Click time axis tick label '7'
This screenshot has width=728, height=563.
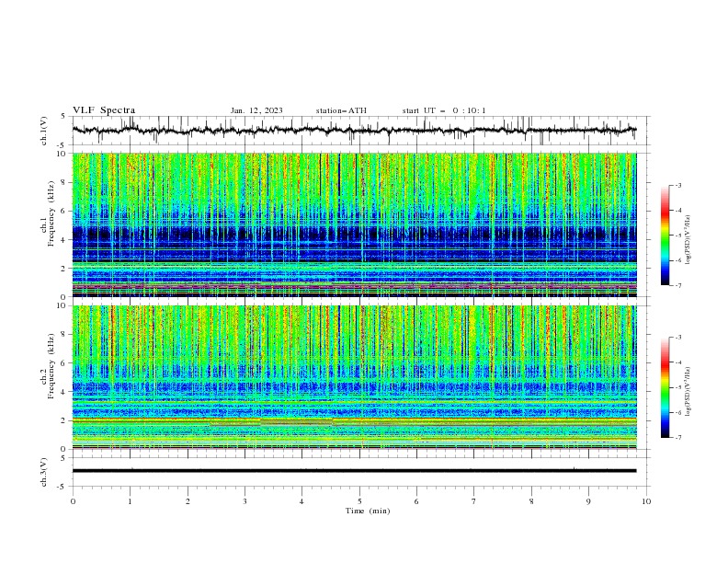474,501
